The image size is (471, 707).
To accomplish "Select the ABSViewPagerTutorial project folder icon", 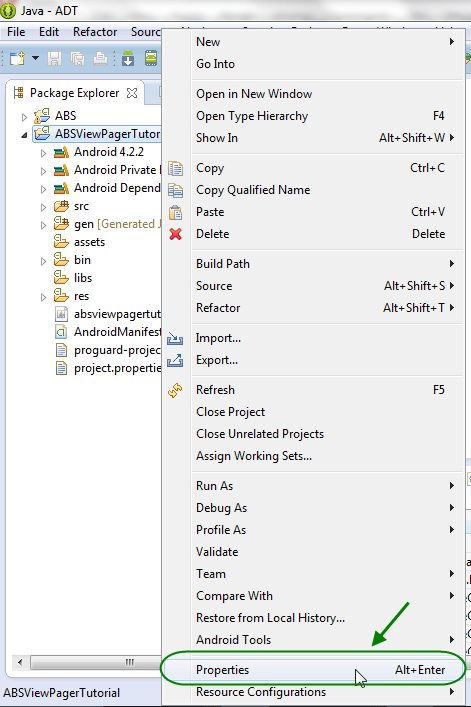I will pyautogui.click(x=42, y=133).
